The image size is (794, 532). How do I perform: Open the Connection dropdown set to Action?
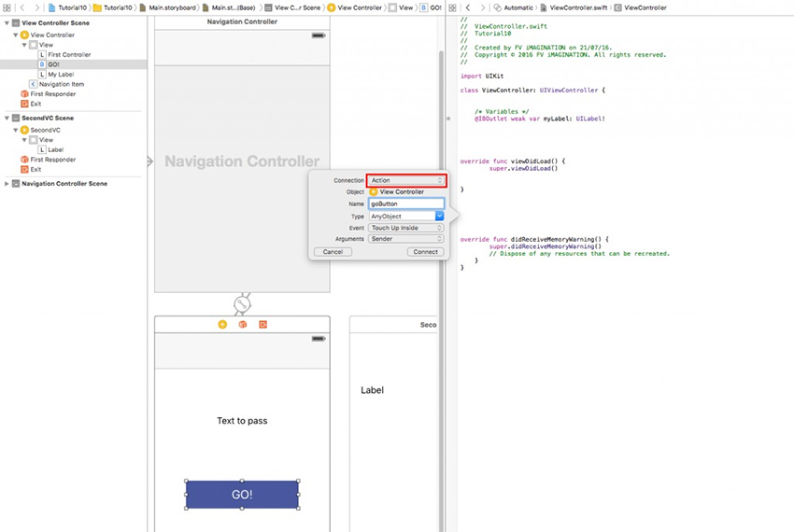pos(406,180)
